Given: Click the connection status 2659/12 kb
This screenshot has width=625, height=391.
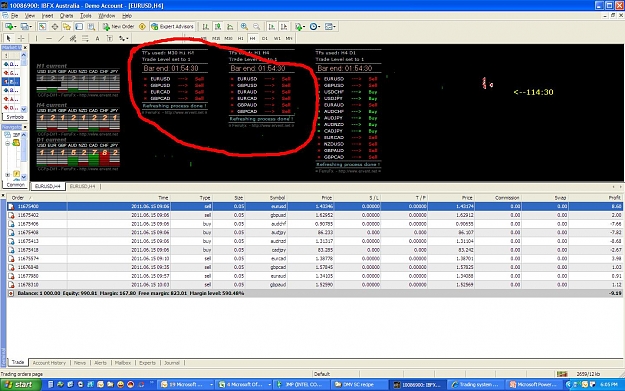Looking at the screenshot, I should coord(588,374).
